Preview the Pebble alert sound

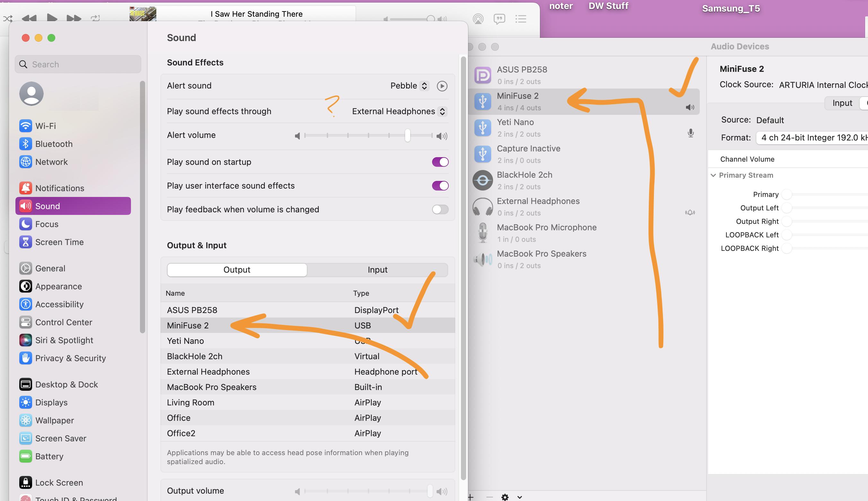(x=442, y=86)
